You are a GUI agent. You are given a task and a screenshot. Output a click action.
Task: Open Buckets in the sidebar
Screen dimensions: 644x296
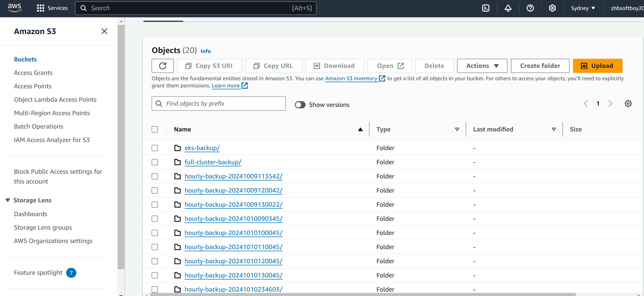[25, 59]
